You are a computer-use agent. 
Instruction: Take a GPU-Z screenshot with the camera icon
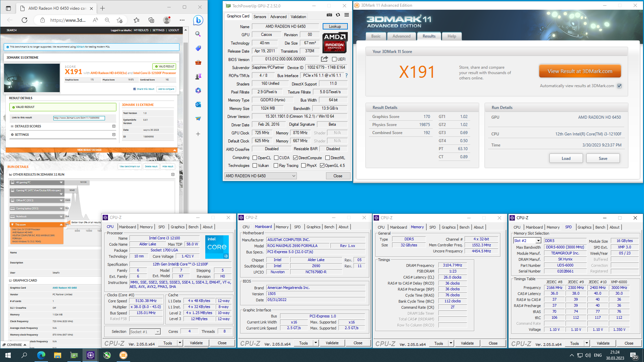(329, 15)
